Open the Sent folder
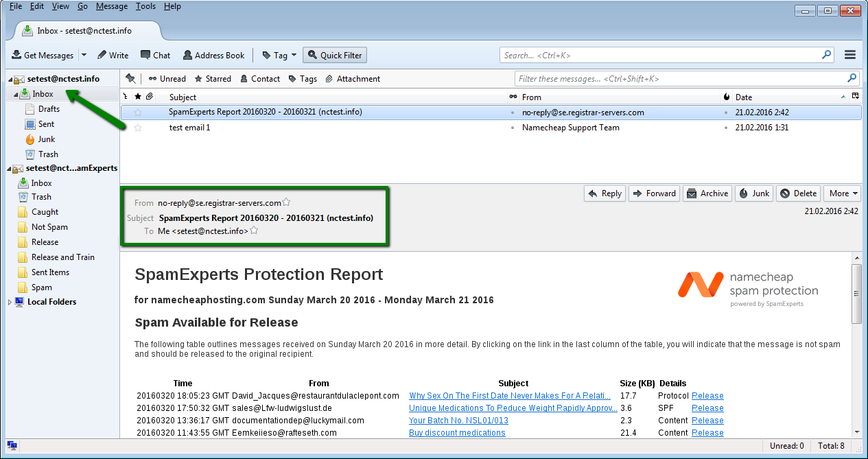This screenshot has height=459, width=868. pyautogui.click(x=47, y=124)
